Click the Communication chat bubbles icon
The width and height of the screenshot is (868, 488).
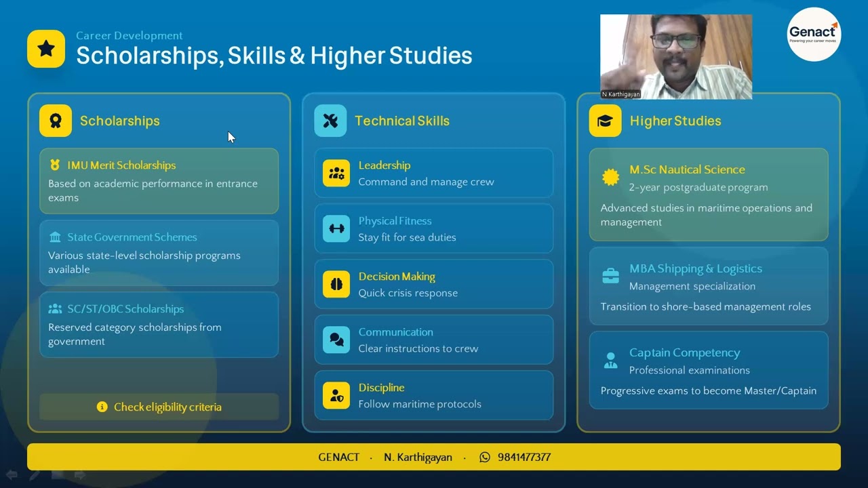click(336, 340)
